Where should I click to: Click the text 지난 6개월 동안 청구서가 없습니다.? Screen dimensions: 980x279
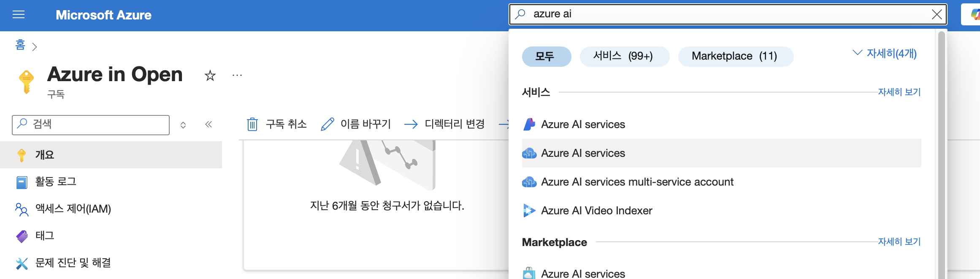point(387,206)
